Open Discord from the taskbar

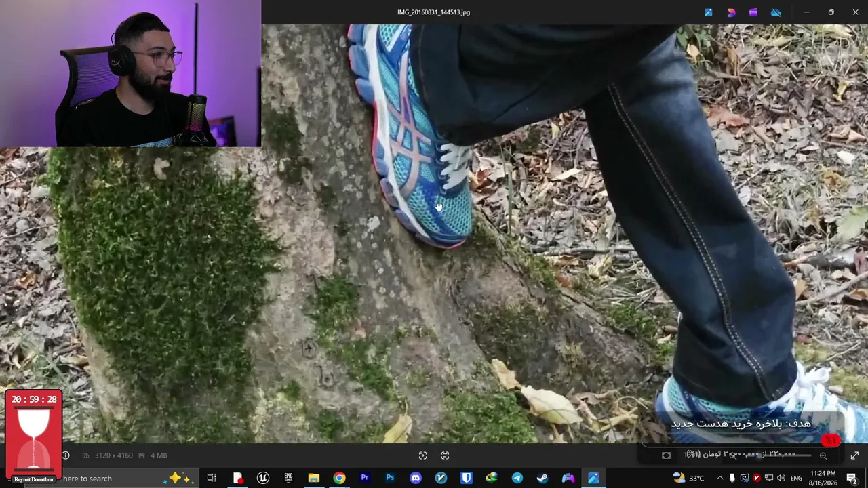click(x=415, y=479)
